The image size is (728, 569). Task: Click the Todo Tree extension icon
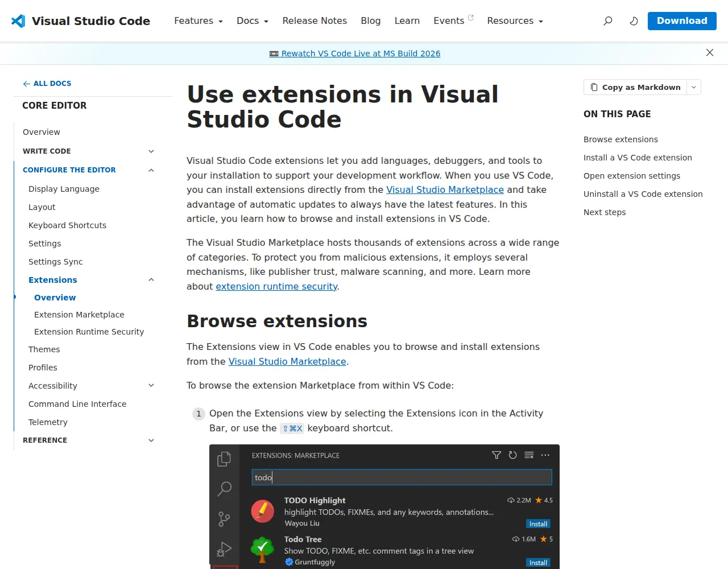262,550
